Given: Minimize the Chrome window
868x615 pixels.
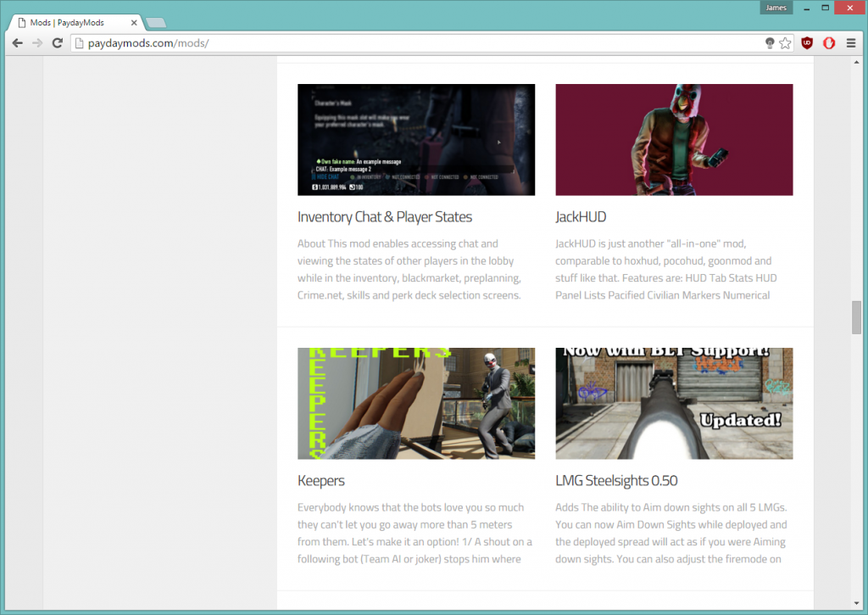Looking at the screenshot, I should (807, 8).
